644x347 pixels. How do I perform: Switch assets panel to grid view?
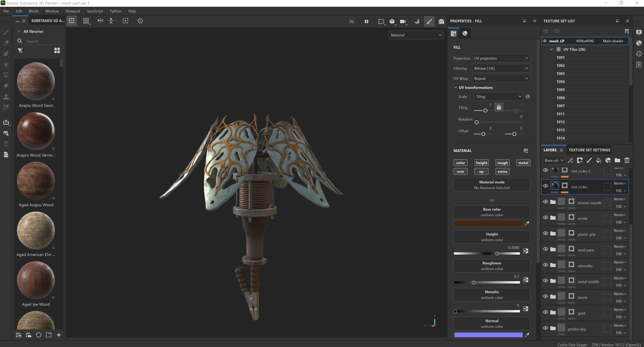click(57, 51)
